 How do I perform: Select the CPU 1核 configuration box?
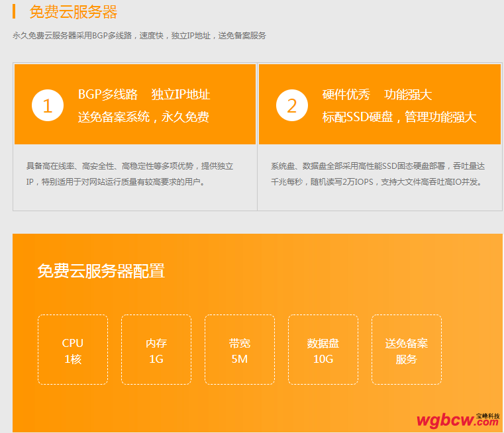(x=73, y=350)
